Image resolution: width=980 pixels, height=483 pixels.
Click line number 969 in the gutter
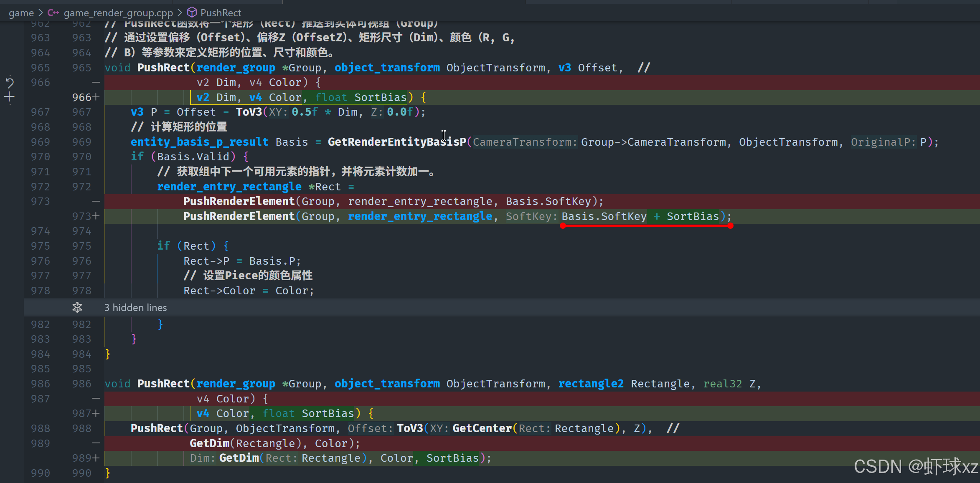click(40, 142)
